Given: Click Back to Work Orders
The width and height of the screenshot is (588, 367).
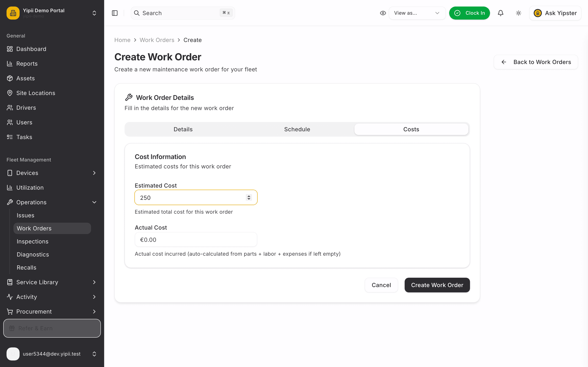Looking at the screenshot, I should (536, 62).
